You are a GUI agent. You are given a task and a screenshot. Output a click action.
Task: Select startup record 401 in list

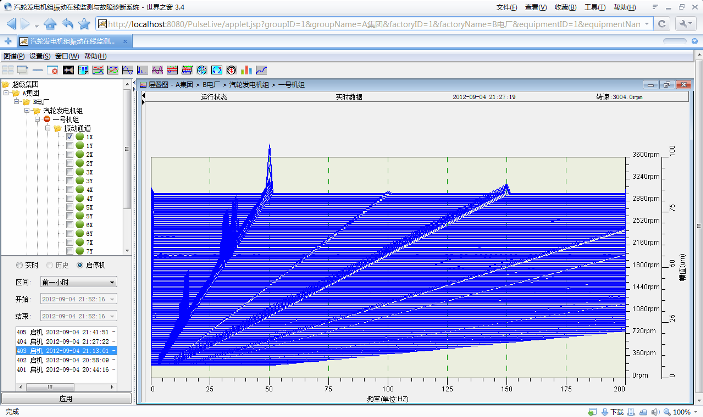point(66,369)
